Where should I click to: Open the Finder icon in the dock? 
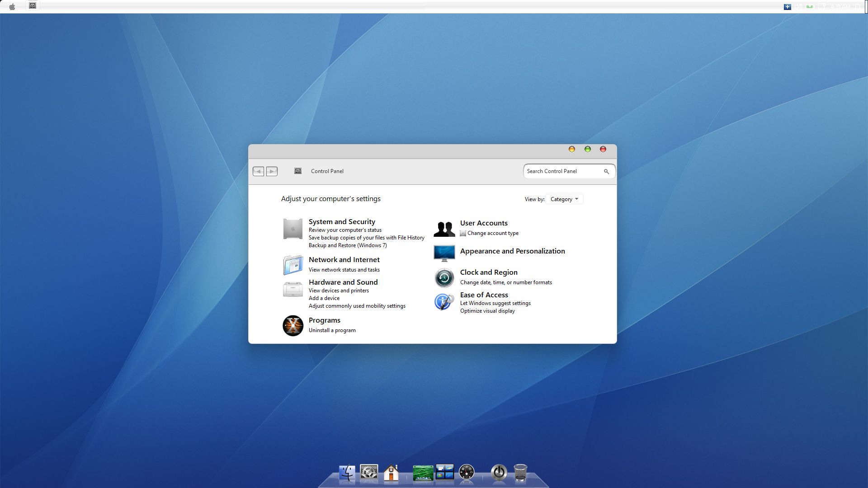click(x=347, y=473)
